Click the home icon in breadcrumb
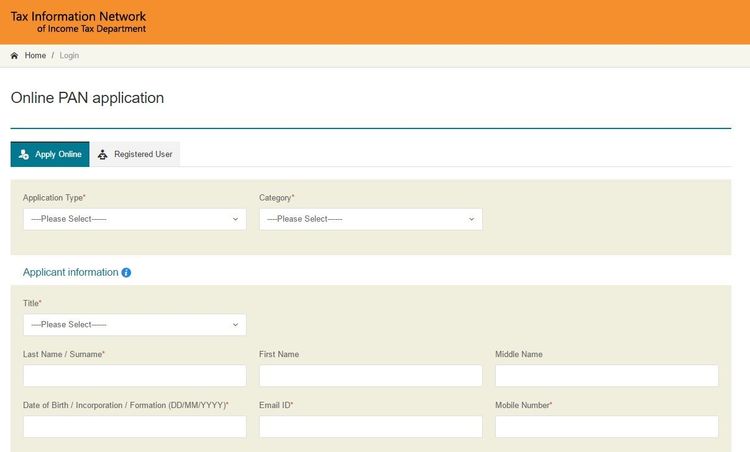This screenshot has width=750, height=452. coord(14,56)
